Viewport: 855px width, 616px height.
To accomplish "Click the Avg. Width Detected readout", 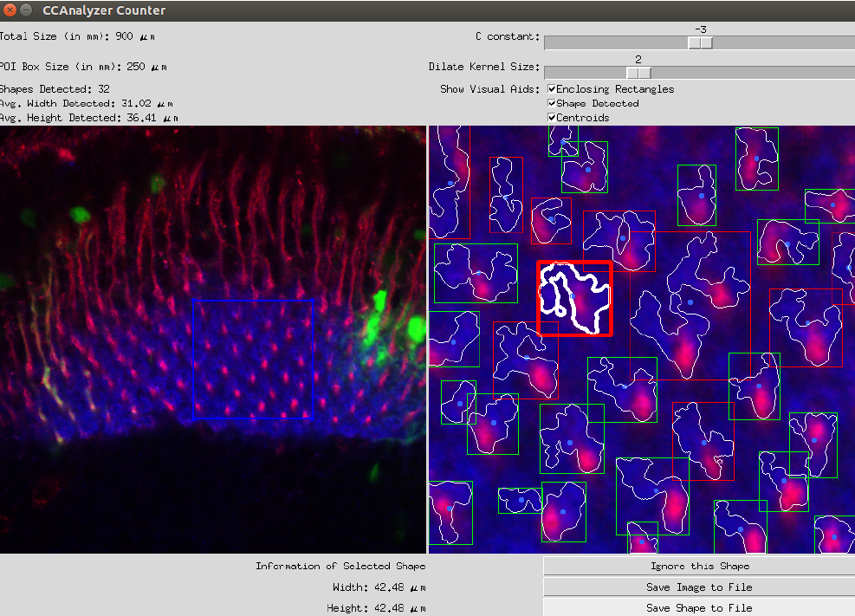I will 88,103.
